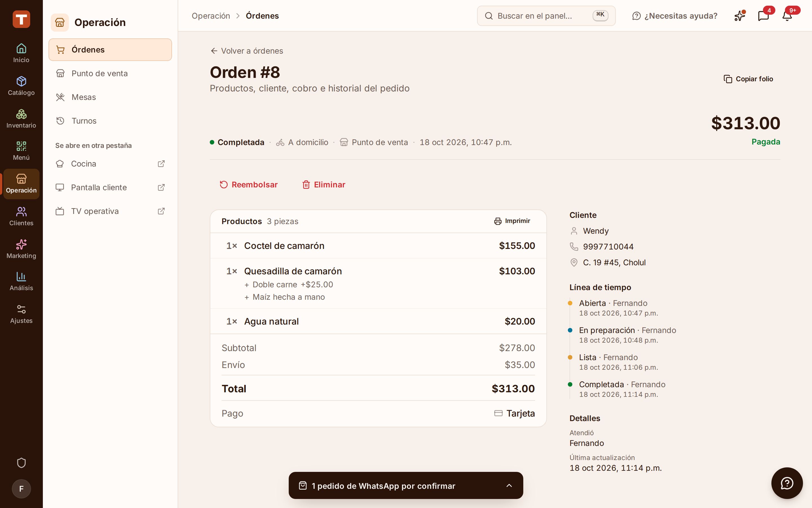The height and width of the screenshot is (508, 812).
Task: Click the Quesadilla de camarón item
Action: (x=378, y=283)
